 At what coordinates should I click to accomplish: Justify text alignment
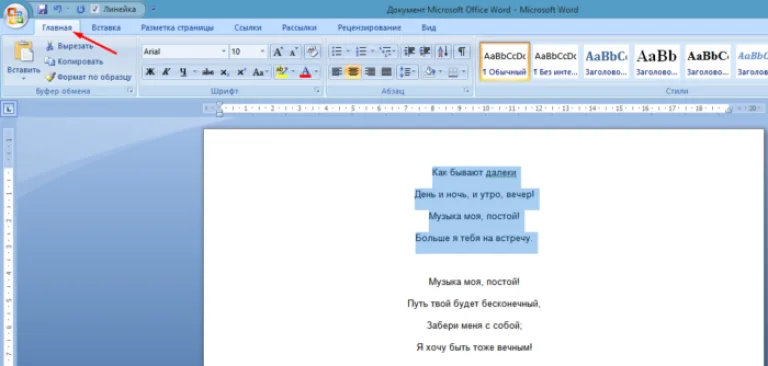pyautogui.click(x=386, y=72)
